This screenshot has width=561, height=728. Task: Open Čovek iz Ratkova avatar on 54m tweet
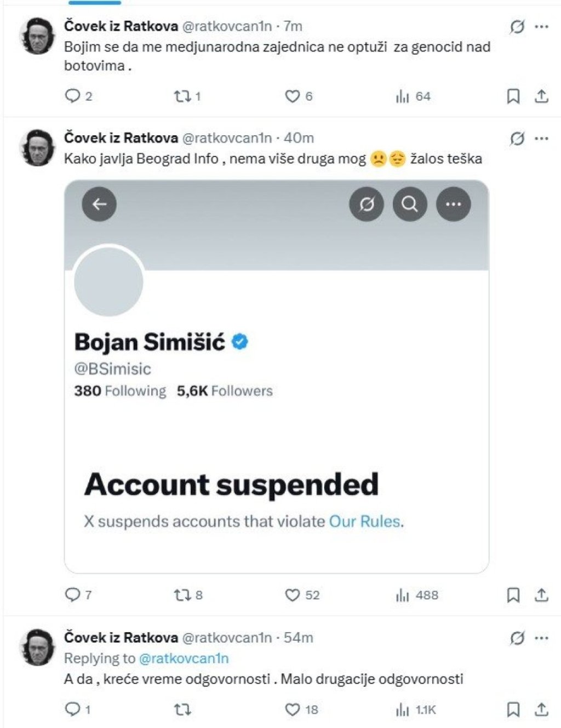tap(38, 647)
